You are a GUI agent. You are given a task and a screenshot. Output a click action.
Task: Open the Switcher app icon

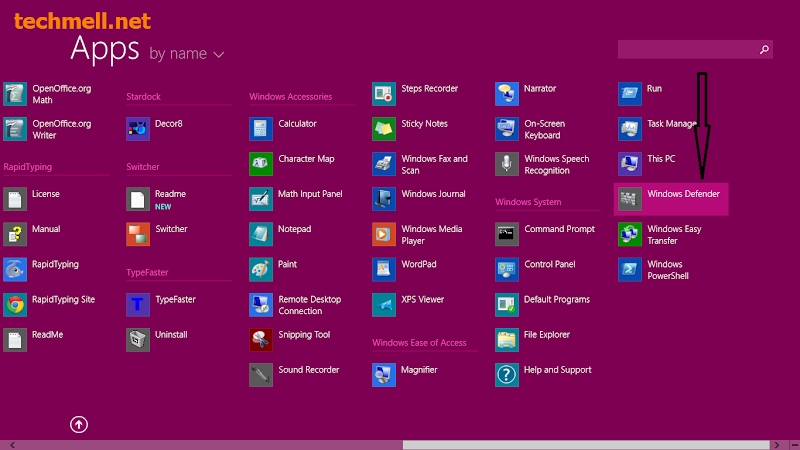[x=138, y=235]
